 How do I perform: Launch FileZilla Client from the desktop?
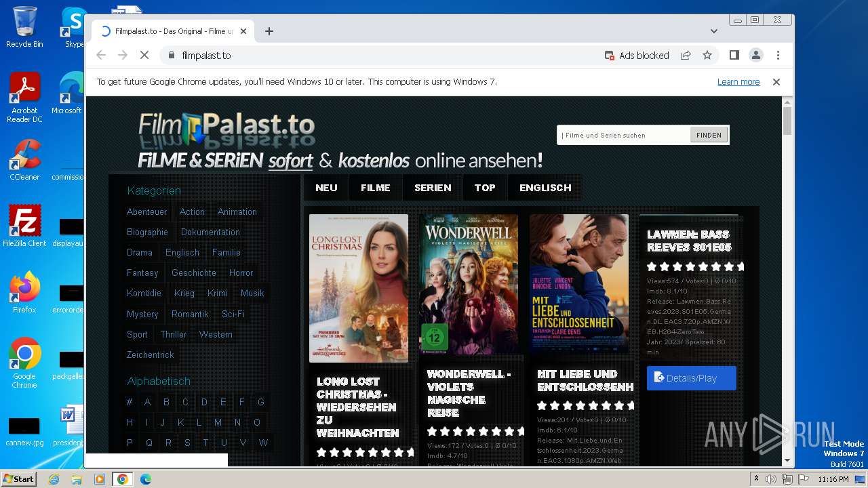tap(24, 226)
